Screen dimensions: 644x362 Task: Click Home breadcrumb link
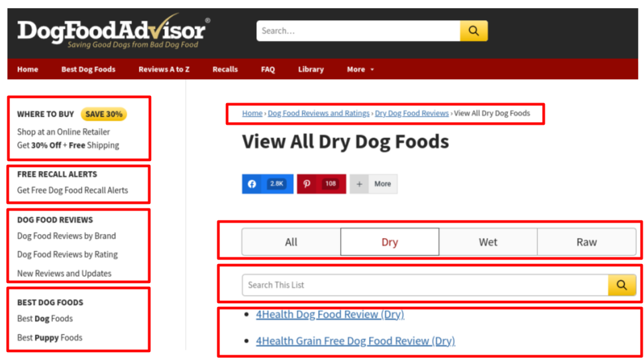[x=252, y=113]
